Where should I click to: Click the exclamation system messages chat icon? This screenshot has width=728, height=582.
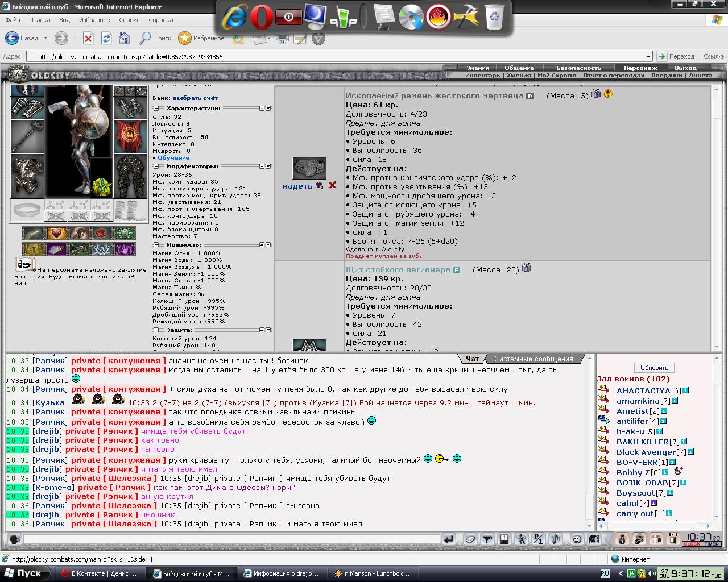(x=504, y=539)
